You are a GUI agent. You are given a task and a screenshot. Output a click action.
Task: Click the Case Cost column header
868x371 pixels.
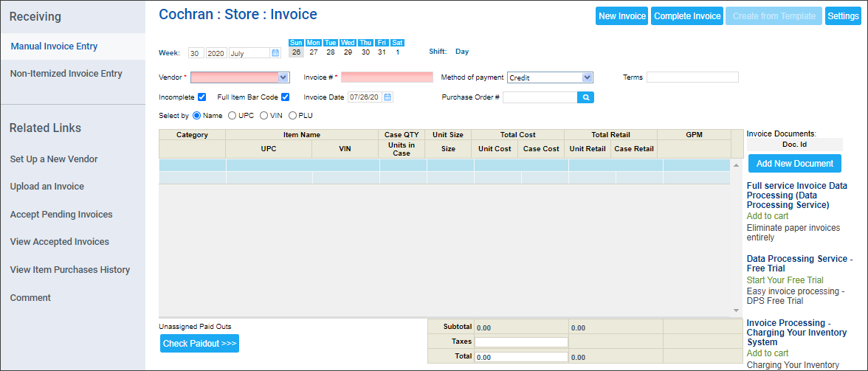pos(542,149)
